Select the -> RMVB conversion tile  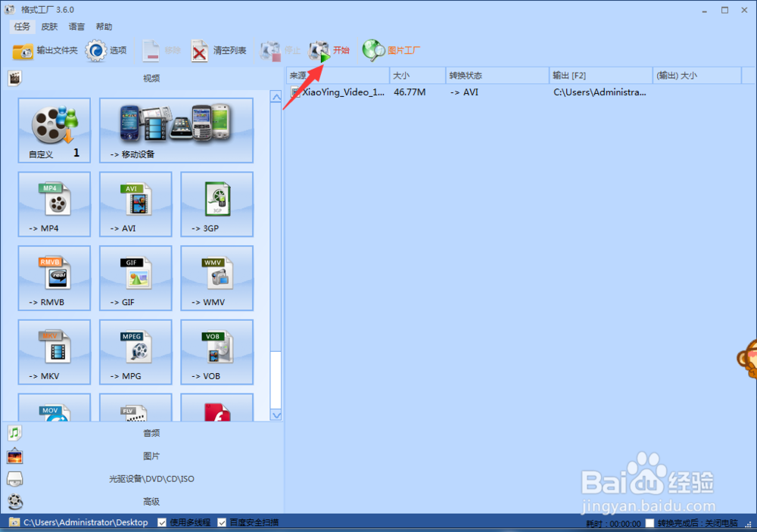54,278
